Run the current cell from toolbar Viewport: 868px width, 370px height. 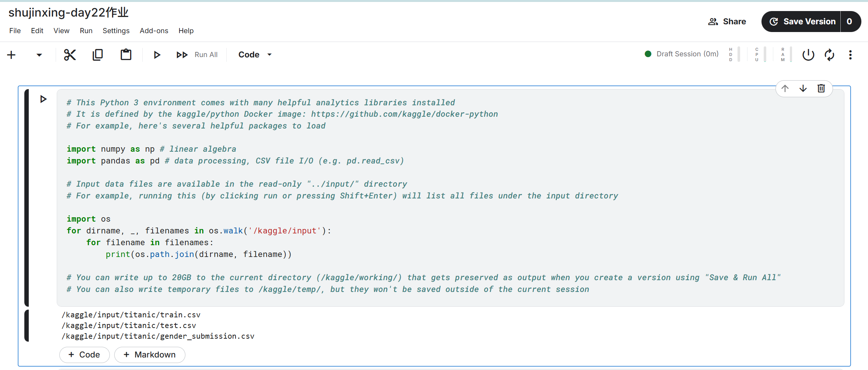click(157, 55)
